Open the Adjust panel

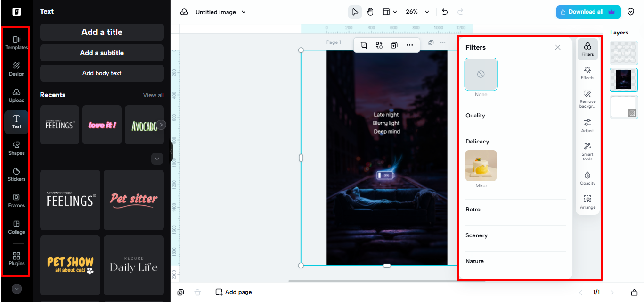click(587, 125)
